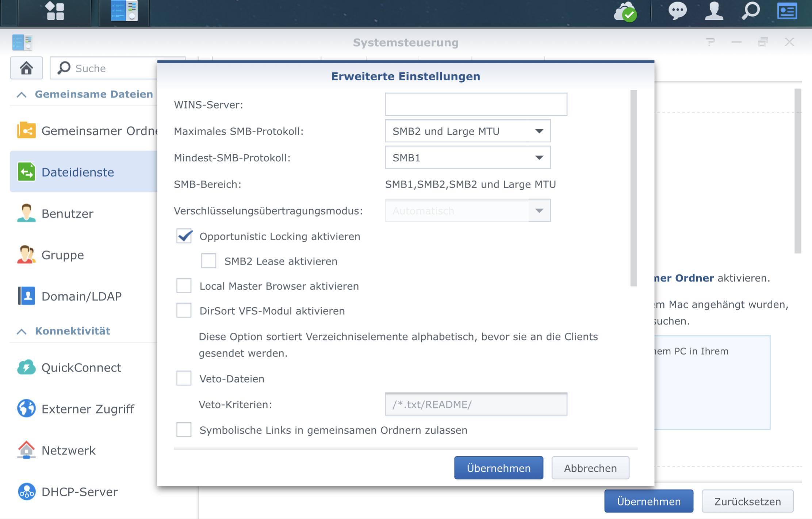812x519 pixels.
Task: Open the user account options icon
Action: [x=714, y=11]
